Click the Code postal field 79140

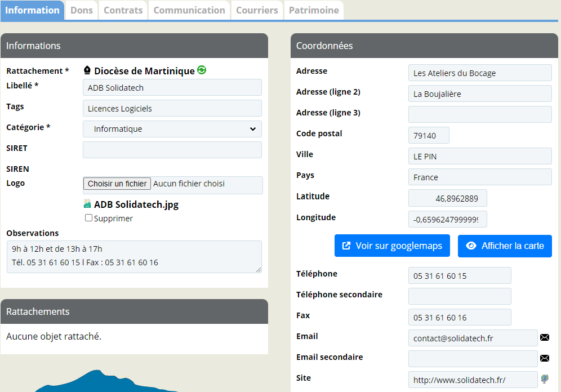pyautogui.click(x=429, y=136)
